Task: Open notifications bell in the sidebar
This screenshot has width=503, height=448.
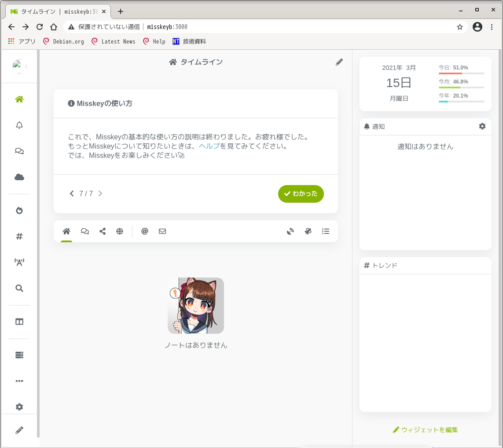Action: (x=19, y=125)
